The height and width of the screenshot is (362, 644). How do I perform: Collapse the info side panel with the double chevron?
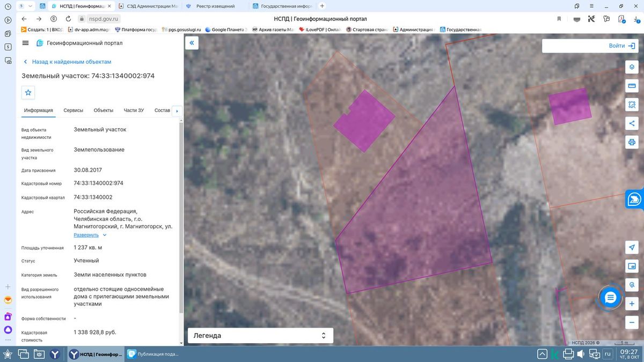pos(192,43)
